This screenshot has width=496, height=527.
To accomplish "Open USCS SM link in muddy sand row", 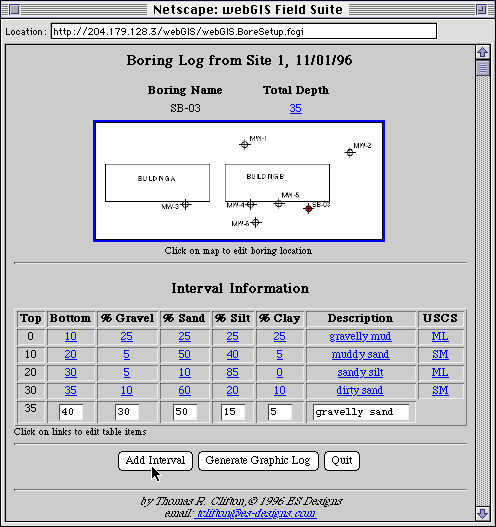I will (440, 354).
